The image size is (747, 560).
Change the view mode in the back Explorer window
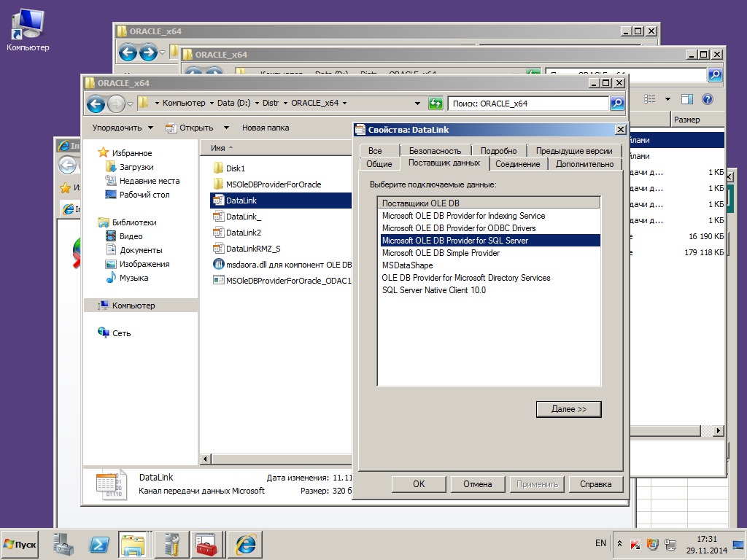650,99
